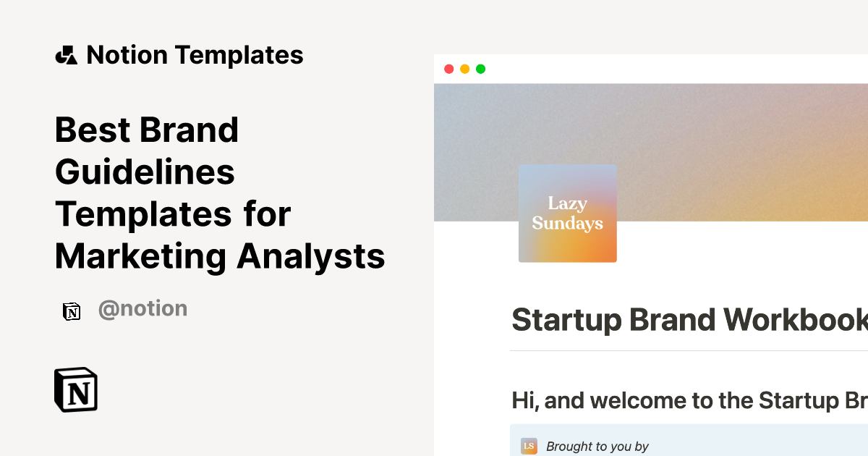This screenshot has width=868, height=456.
Task: Toggle the Notion footer logo selection
Action: point(76,389)
